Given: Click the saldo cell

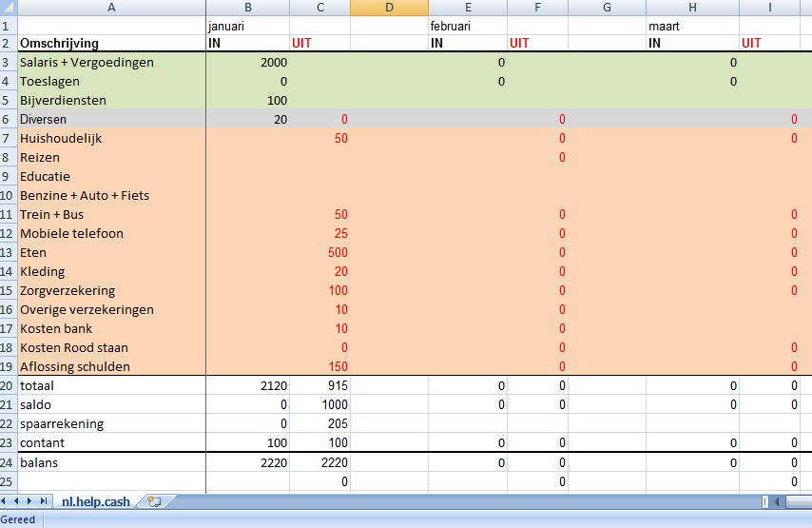Looking at the screenshot, I should pyautogui.click(x=111, y=404).
